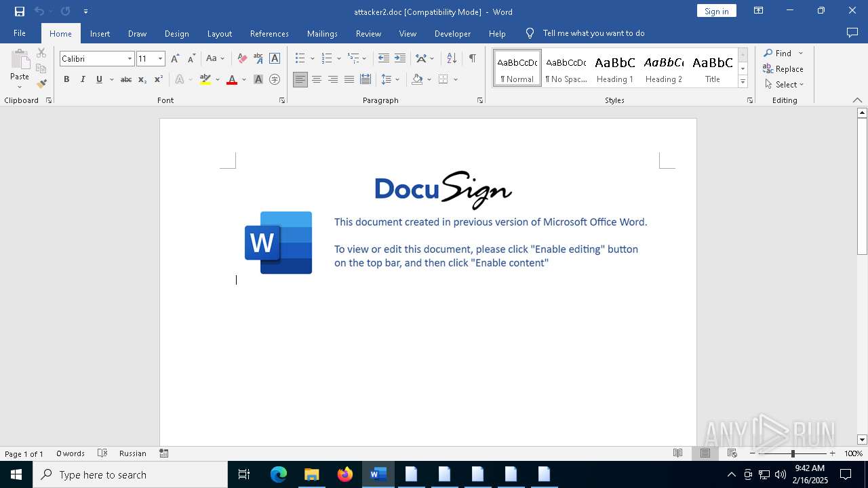Open the Borders dropdown arrow
Viewport: 868px width, 488px height.
tap(456, 79)
